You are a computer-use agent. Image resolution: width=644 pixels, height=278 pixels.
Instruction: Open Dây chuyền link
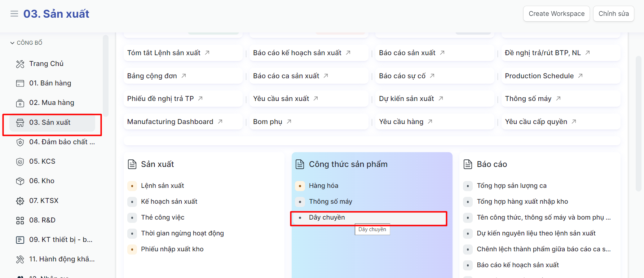[327, 217]
